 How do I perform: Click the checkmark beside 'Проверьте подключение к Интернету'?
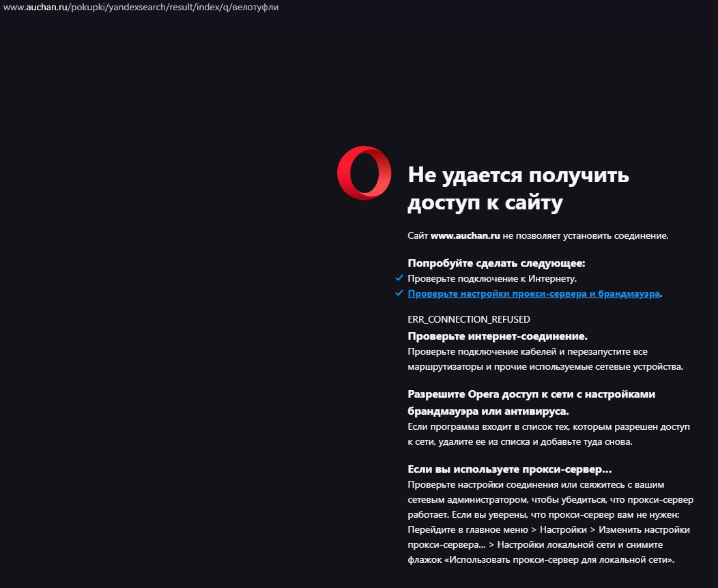[x=399, y=278]
